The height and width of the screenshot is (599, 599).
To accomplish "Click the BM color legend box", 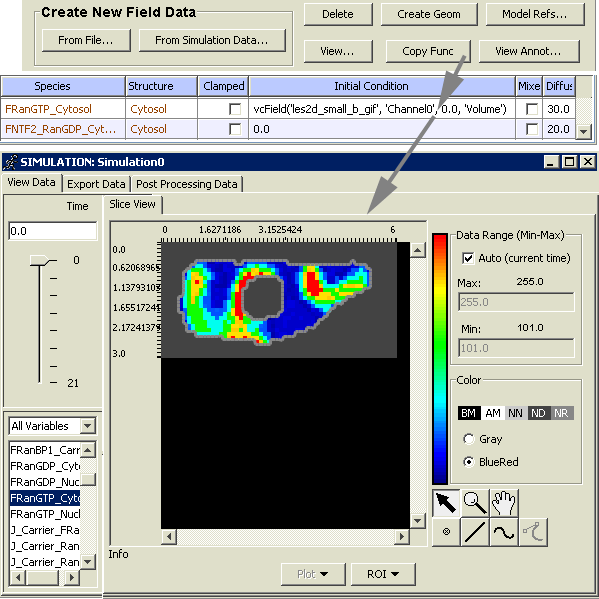I will (469, 413).
